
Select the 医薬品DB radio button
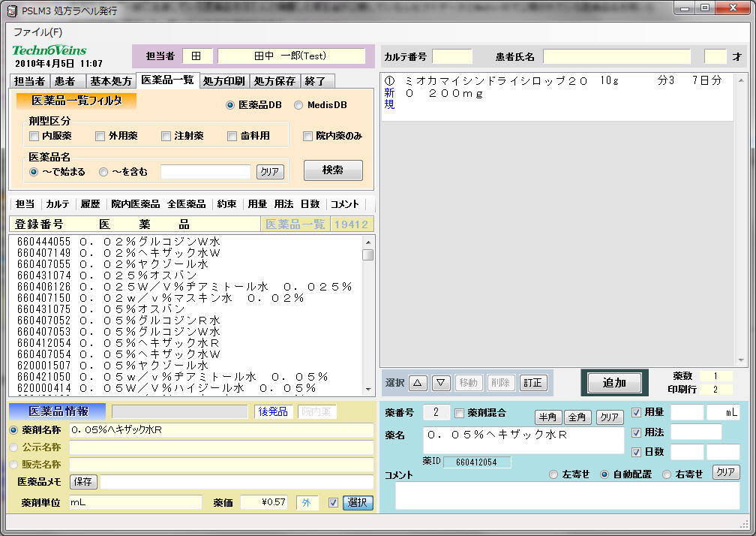230,105
